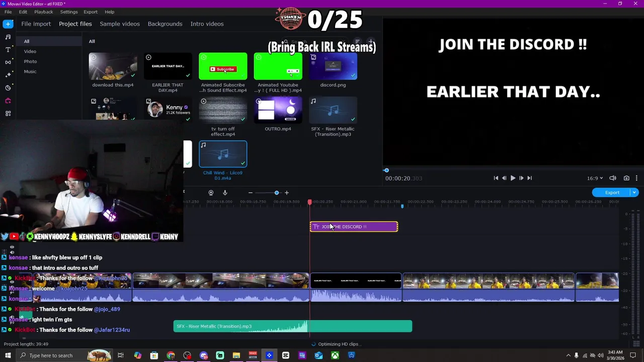Image resolution: width=644 pixels, height=362 pixels.
Task: Open the Settings menu
Action: tap(69, 12)
